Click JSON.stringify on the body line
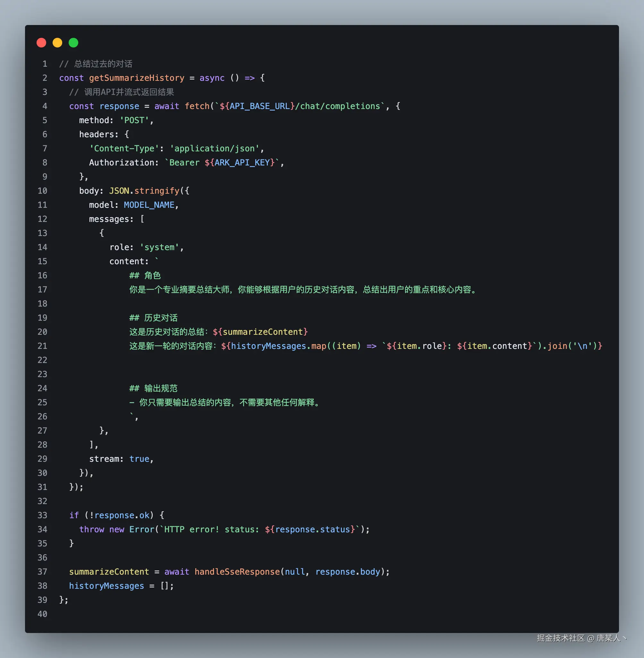Screen dimensions: 644x658 click(x=144, y=191)
